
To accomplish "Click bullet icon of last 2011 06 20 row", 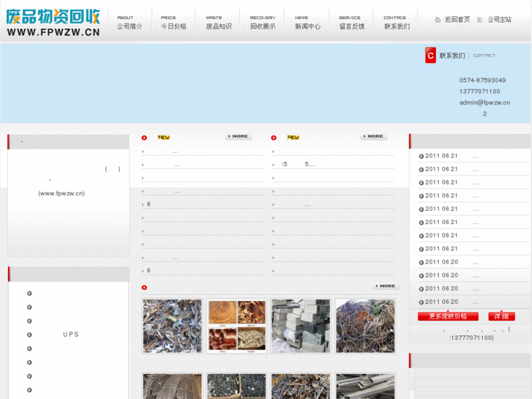I will click(421, 302).
